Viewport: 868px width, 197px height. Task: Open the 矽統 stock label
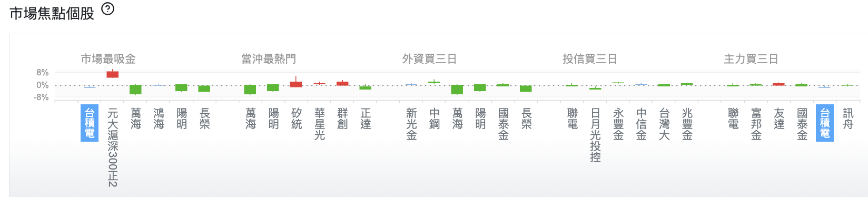pyautogui.click(x=297, y=119)
